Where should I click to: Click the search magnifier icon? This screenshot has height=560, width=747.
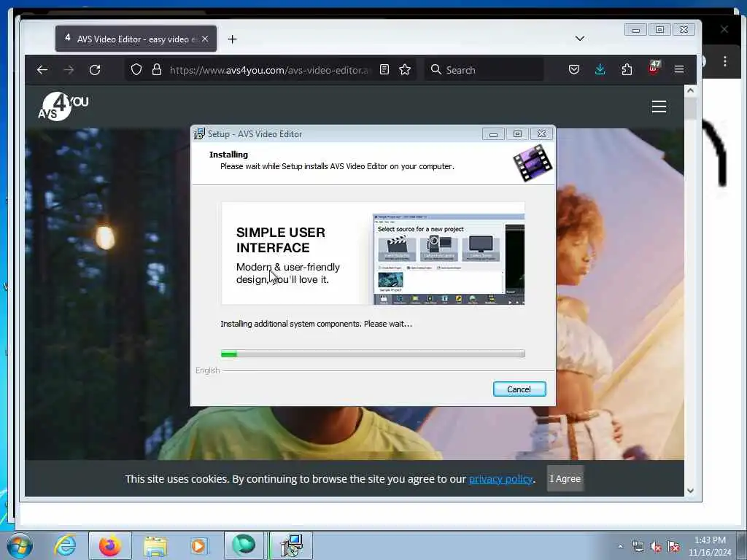click(x=436, y=69)
